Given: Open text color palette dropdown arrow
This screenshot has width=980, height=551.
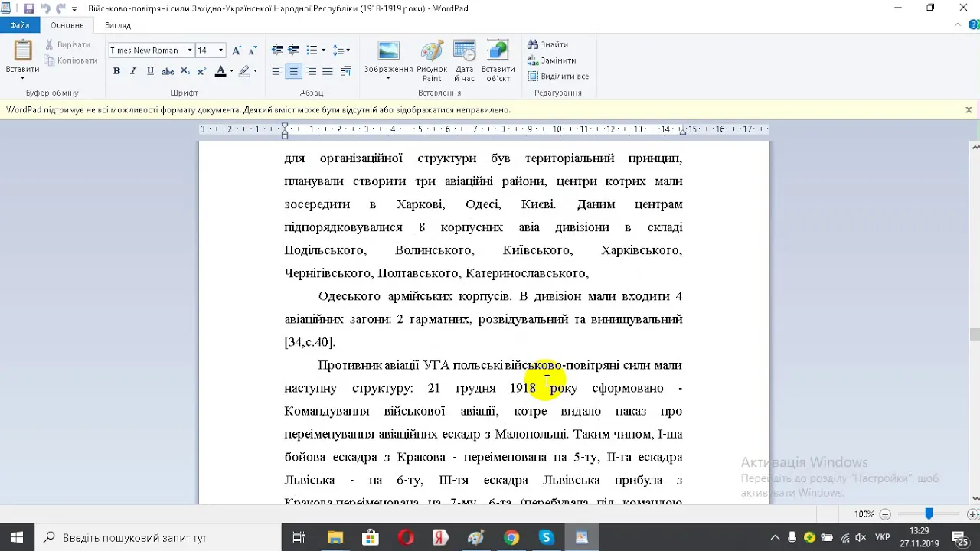Looking at the screenshot, I should (231, 71).
